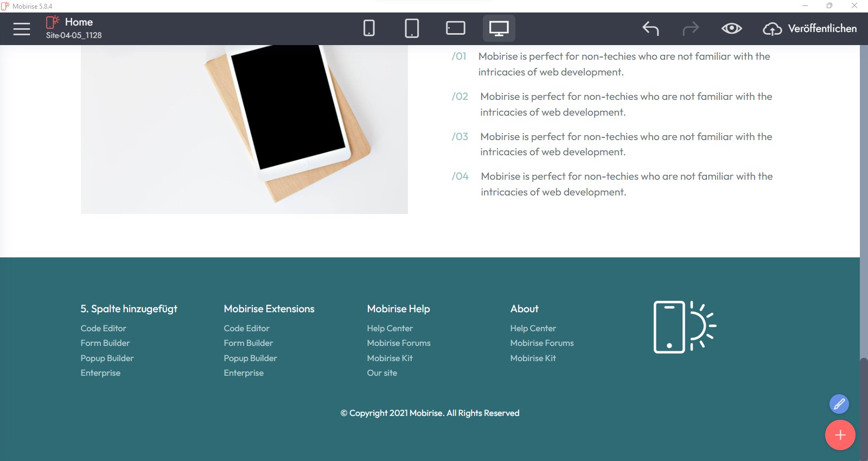Click the vertical scrollbar thumb
This screenshot has width=868, height=461.
pos(864,407)
